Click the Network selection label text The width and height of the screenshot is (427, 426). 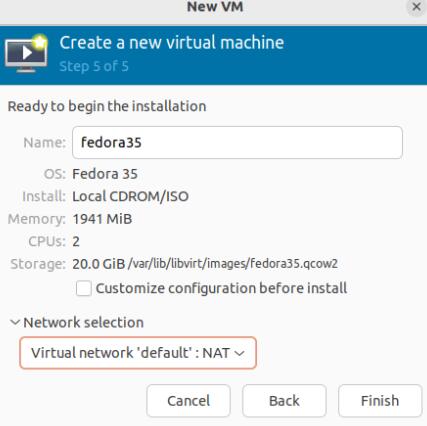83,322
